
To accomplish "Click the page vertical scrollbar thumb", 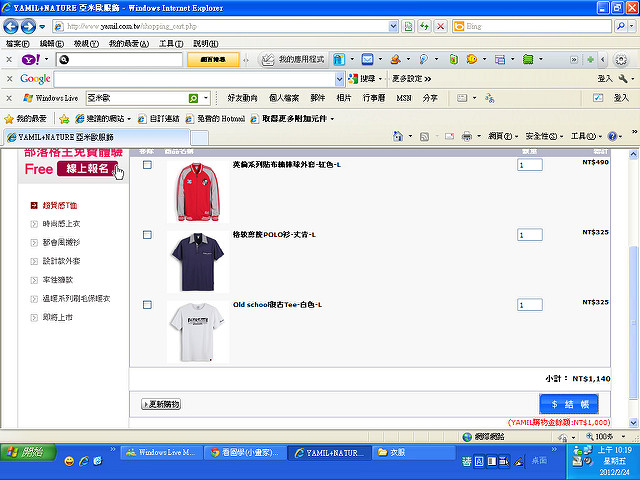I will 633,322.
